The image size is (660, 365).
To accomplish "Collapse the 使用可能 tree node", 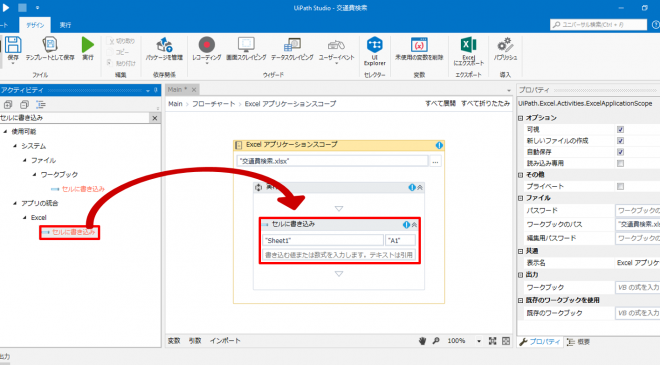I will (5, 132).
